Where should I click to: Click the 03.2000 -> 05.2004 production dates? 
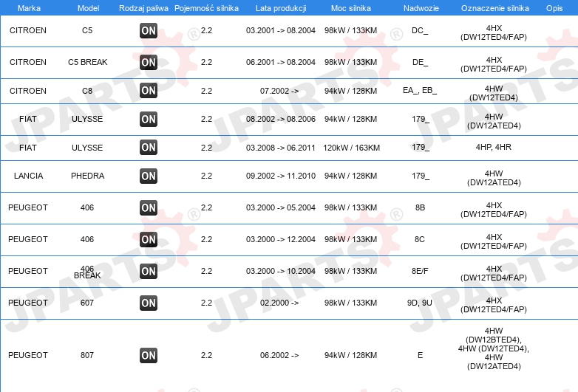click(x=281, y=207)
